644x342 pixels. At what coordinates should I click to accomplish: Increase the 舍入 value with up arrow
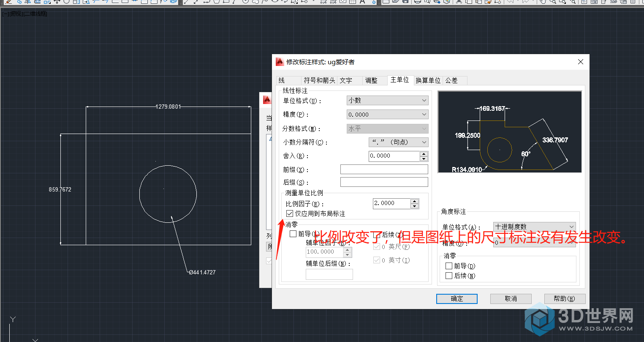pyautogui.click(x=424, y=153)
